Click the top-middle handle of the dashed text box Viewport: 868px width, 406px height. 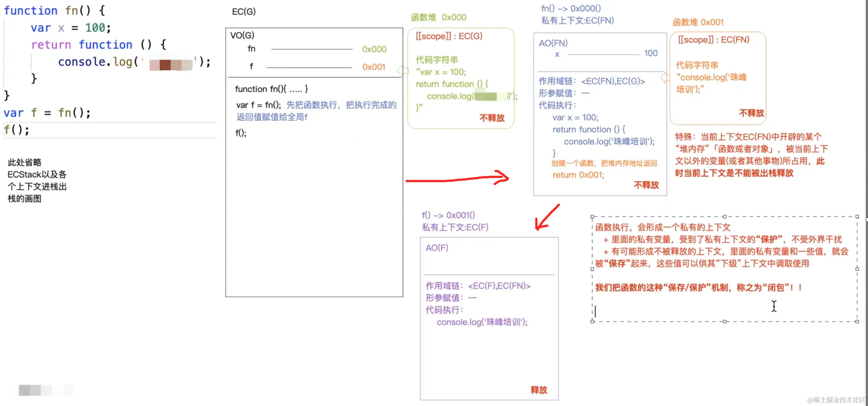[725, 217]
